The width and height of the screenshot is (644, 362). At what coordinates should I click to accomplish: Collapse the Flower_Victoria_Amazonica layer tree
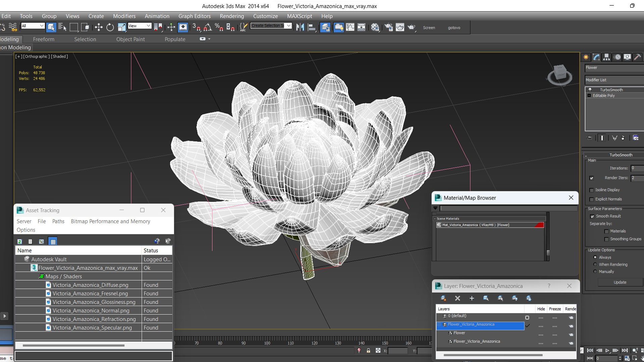click(x=439, y=324)
